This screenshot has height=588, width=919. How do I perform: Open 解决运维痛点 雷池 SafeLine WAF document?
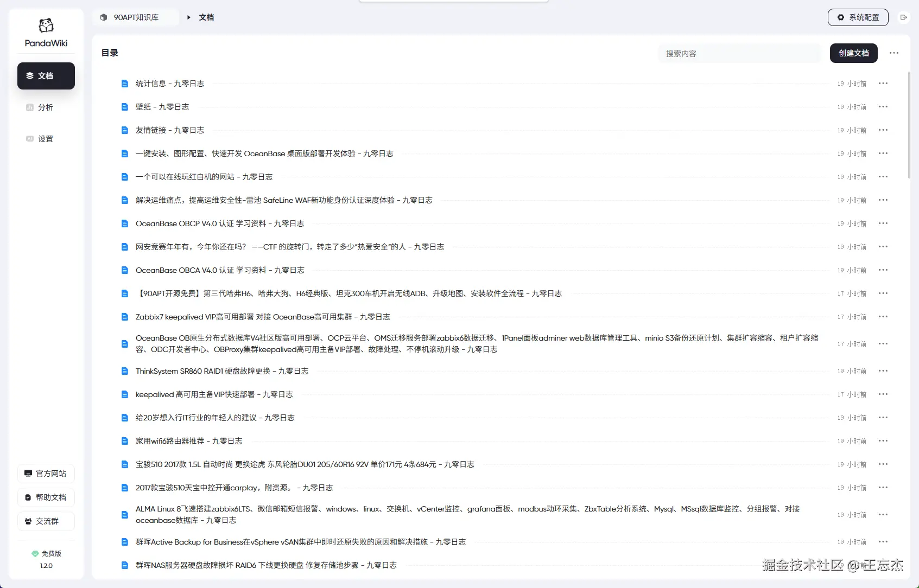[284, 200]
